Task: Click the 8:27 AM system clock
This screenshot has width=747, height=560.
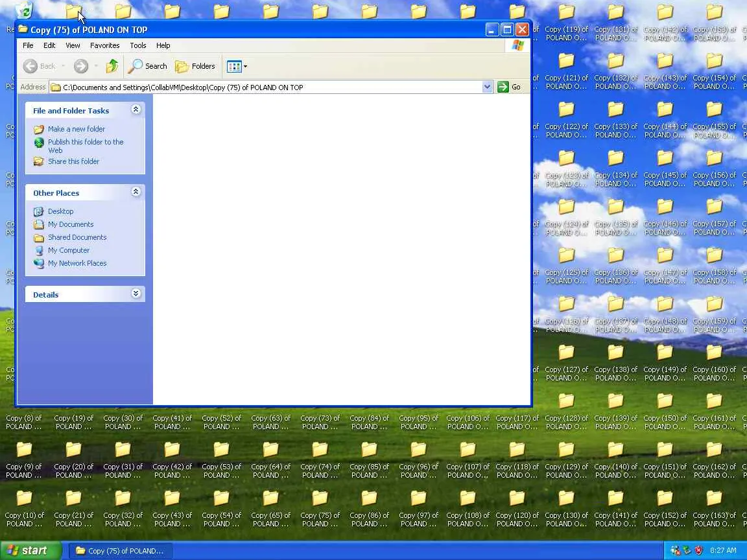Action: click(723, 550)
